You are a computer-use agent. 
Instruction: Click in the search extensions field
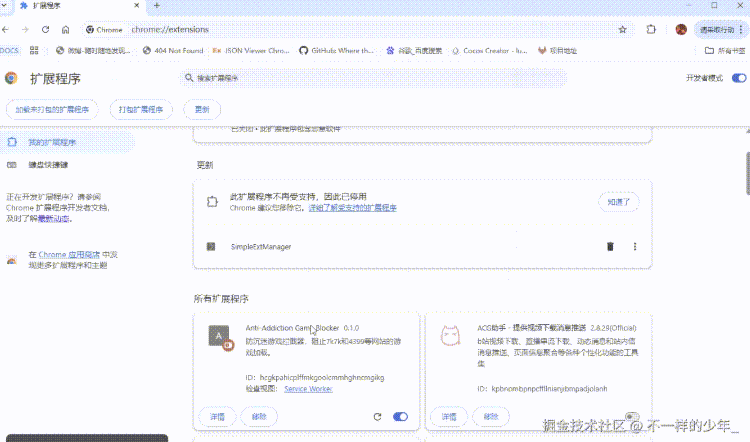(300, 77)
